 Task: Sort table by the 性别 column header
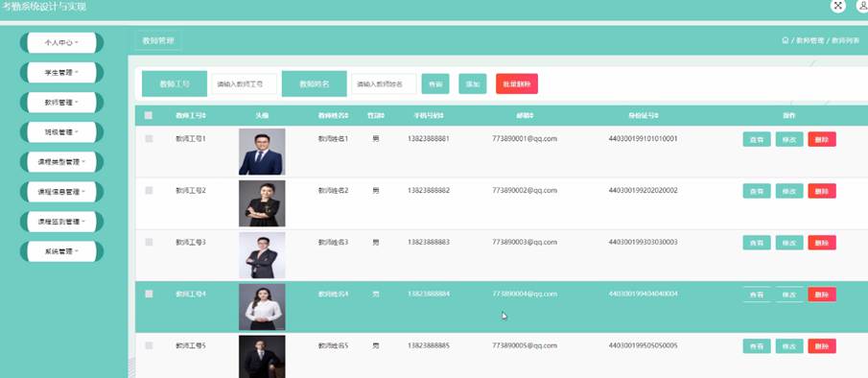(x=376, y=116)
